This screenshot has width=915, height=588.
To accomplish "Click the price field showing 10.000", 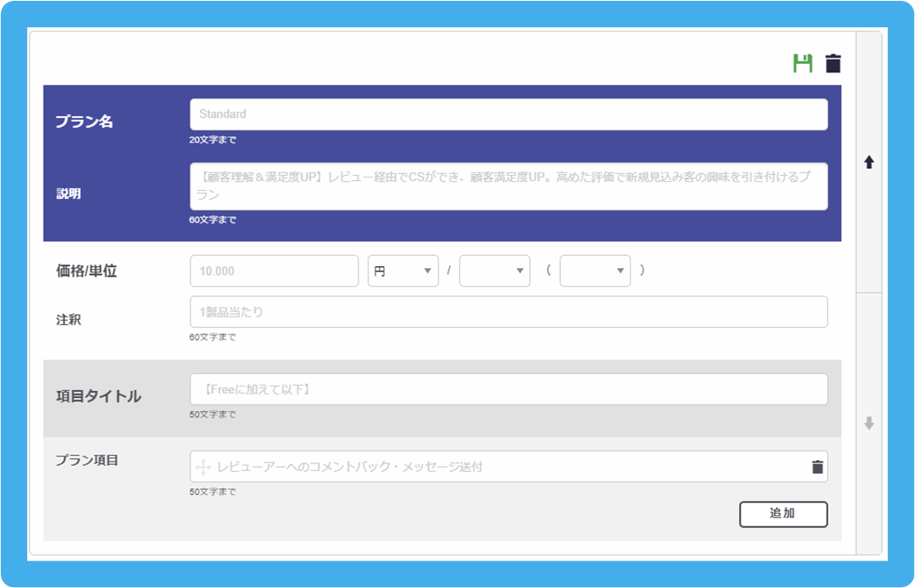I will [x=273, y=271].
